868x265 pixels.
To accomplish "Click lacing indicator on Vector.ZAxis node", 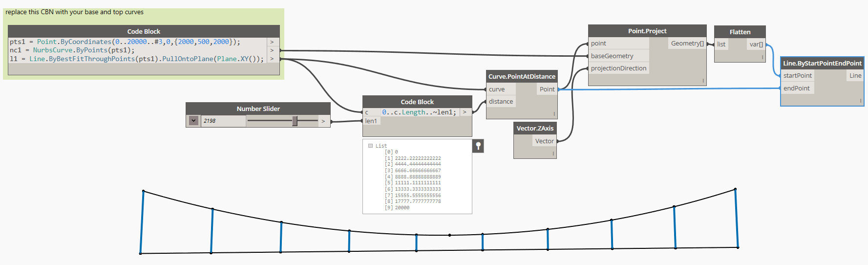I will point(553,154).
